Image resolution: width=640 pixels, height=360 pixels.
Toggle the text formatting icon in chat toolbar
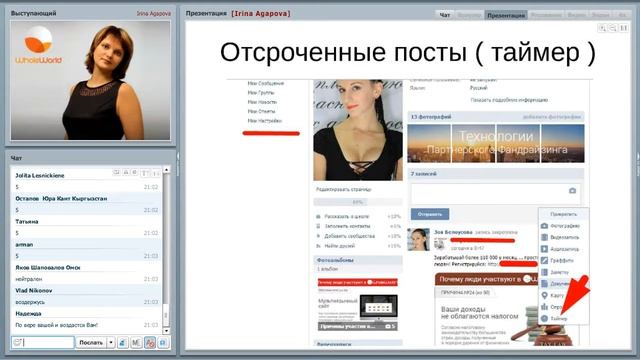[150, 343]
